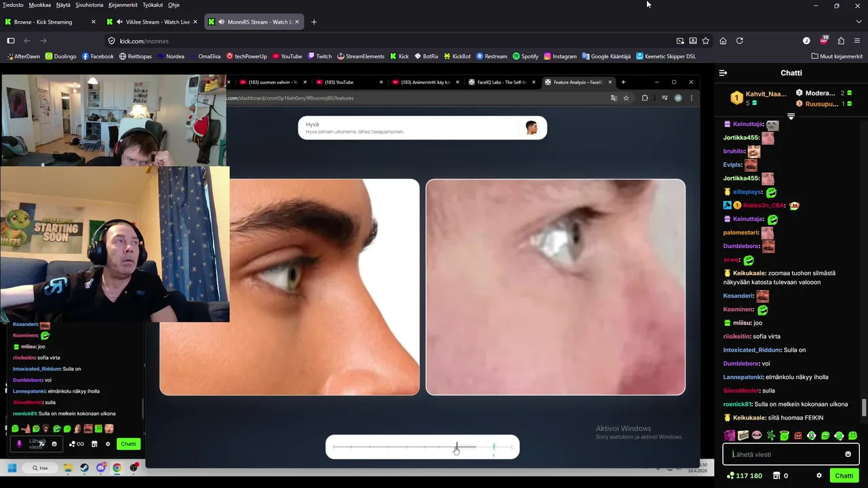The height and width of the screenshot is (488, 868).
Task: Click the left eye comparison image
Action: [290, 287]
